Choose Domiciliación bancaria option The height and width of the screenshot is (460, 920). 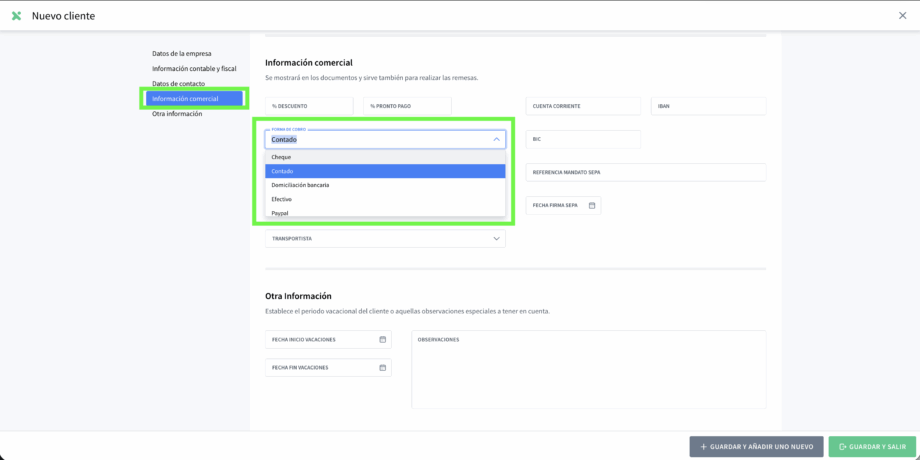pyautogui.click(x=385, y=185)
